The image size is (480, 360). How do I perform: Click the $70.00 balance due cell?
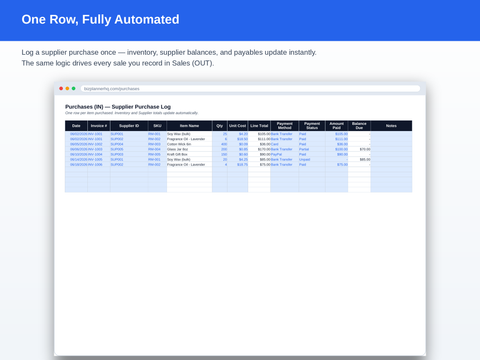pyautogui.click(x=359, y=149)
